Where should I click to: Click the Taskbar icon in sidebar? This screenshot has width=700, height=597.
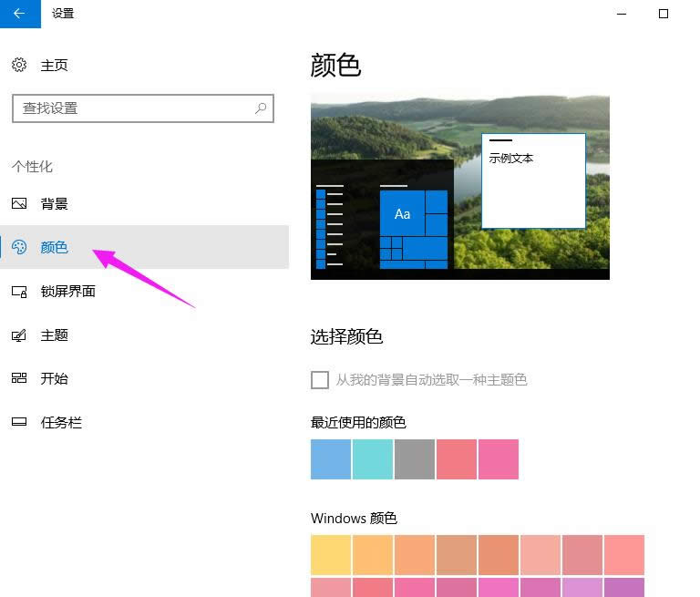pos(19,423)
